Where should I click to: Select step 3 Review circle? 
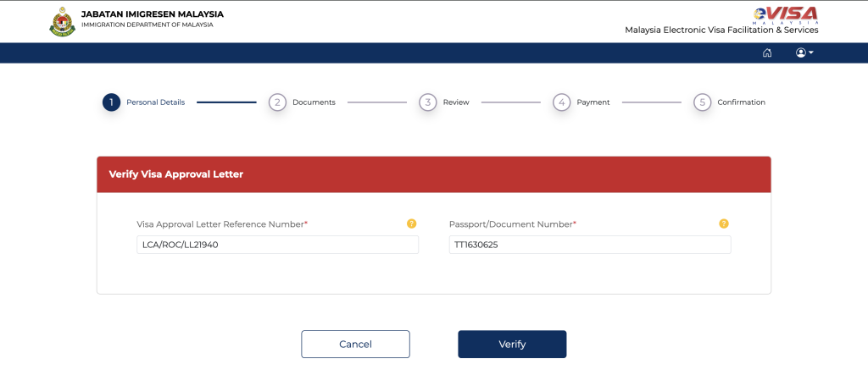[x=428, y=102]
